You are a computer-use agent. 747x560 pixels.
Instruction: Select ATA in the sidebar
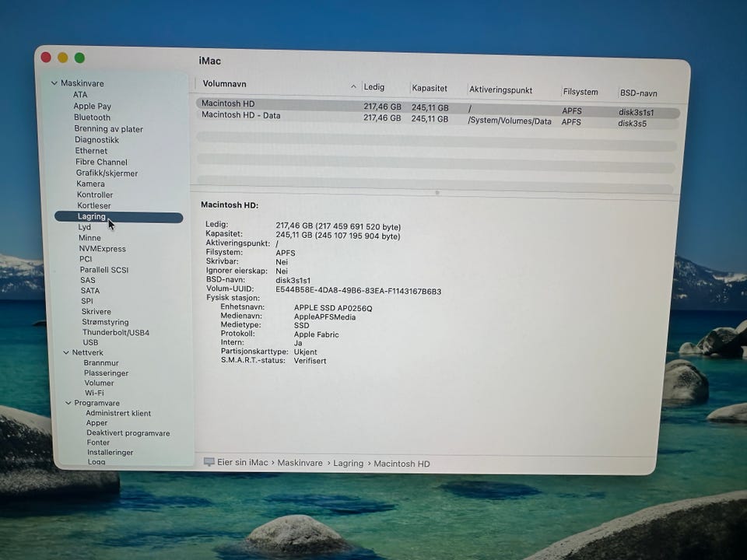tap(80, 94)
